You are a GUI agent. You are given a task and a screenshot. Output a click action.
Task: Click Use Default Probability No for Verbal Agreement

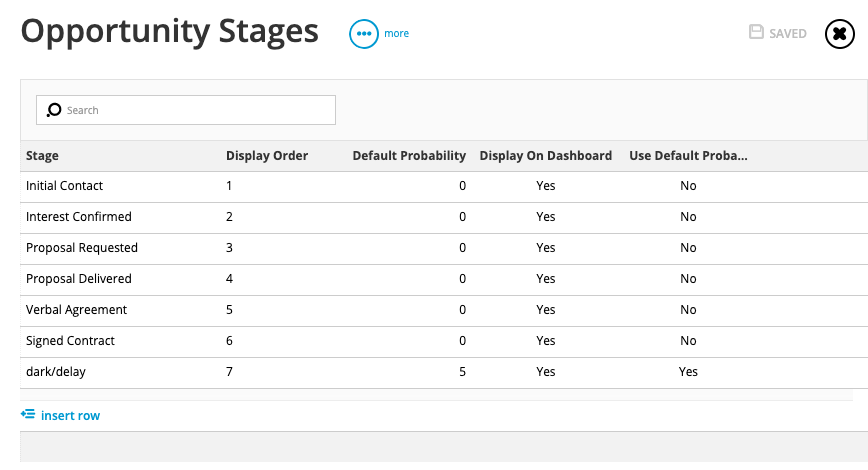click(688, 309)
